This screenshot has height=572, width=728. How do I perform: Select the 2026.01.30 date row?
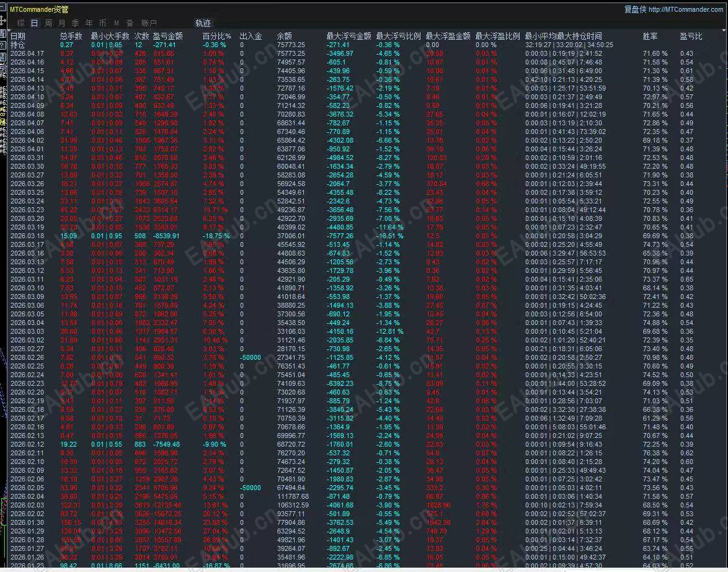[27, 522]
